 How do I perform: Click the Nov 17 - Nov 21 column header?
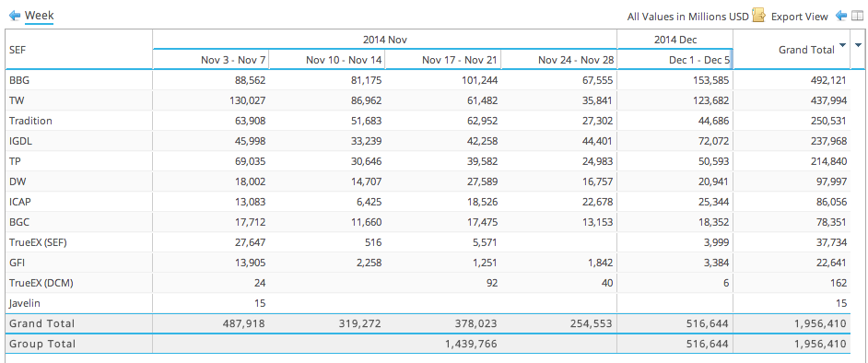pyautogui.click(x=443, y=59)
